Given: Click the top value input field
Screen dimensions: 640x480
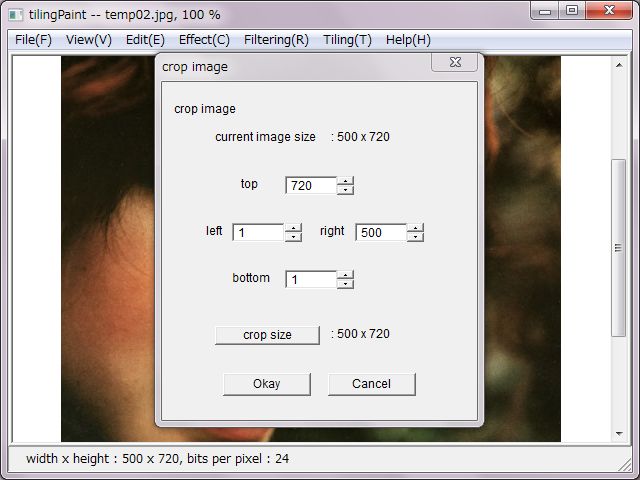Looking at the screenshot, I should click(x=311, y=186).
